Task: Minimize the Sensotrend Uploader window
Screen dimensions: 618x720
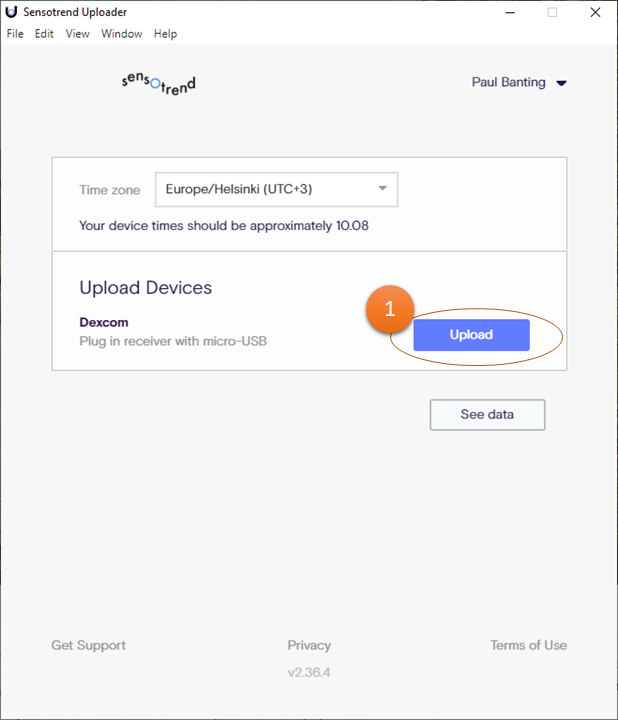Action: click(x=510, y=12)
